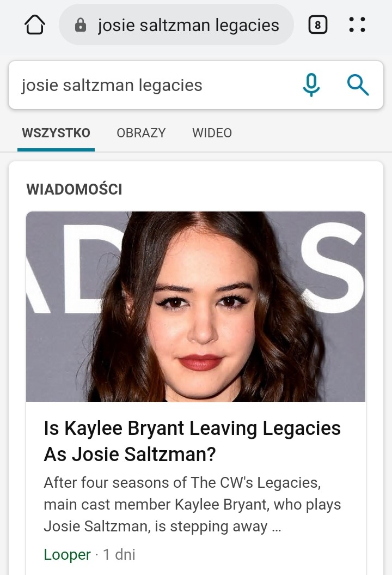This screenshot has width=392, height=575.
Task: Go to the browser home page icon
Action: (x=35, y=25)
